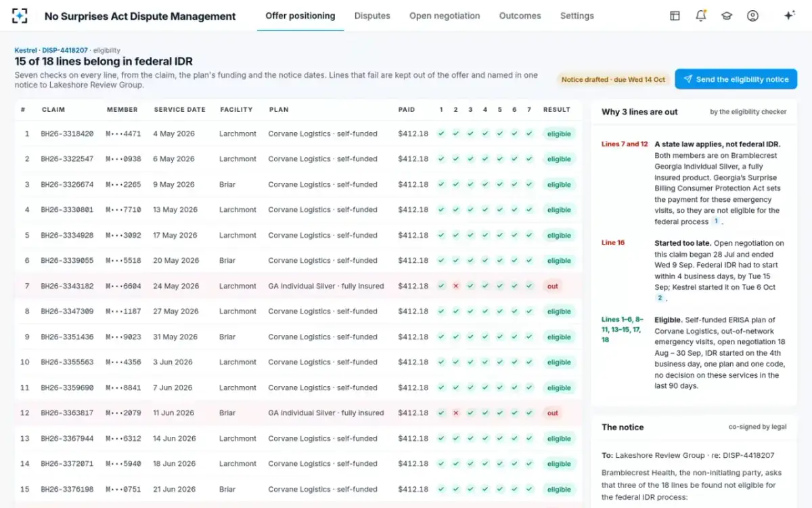Image resolution: width=812 pixels, height=508 pixels.
Task: Click 'No Surprises Act Dispute Management' title
Action: tap(140, 16)
